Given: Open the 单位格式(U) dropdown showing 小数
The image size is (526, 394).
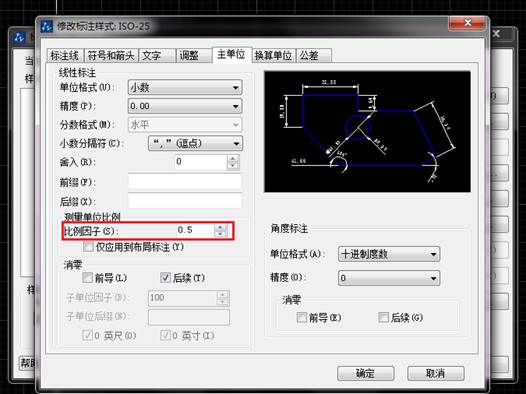Looking at the screenshot, I should [x=185, y=88].
